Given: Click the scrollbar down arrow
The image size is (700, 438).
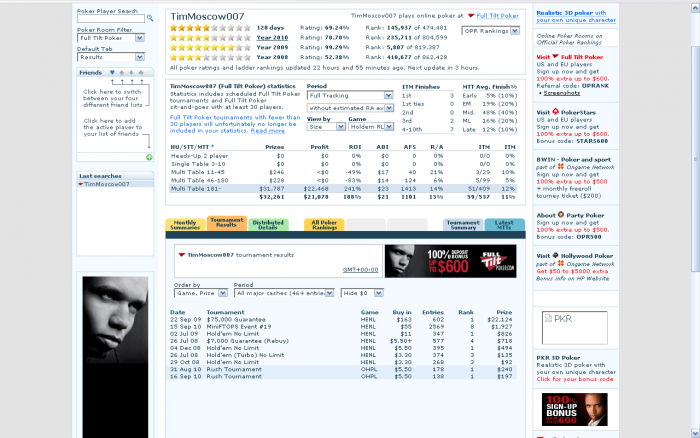Looking at the screenshot, I should click(x=695, y=433).
